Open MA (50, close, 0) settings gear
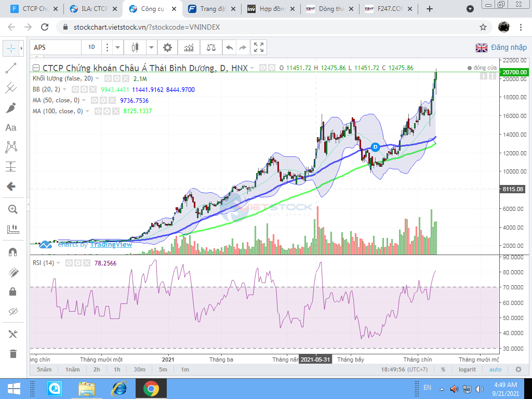Viewport: 532px width, 399px height. click(104, 100)
